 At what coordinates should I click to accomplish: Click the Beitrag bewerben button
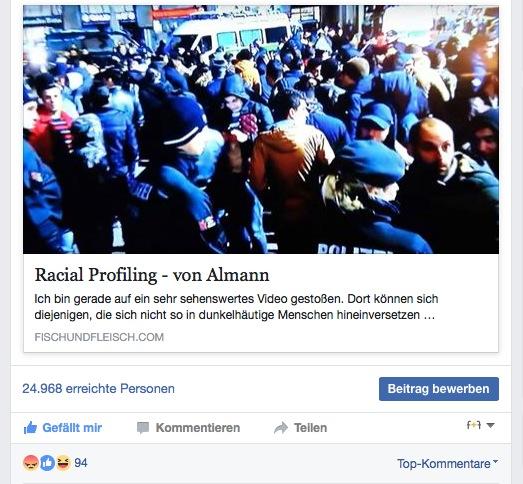(x=439, y=389)
